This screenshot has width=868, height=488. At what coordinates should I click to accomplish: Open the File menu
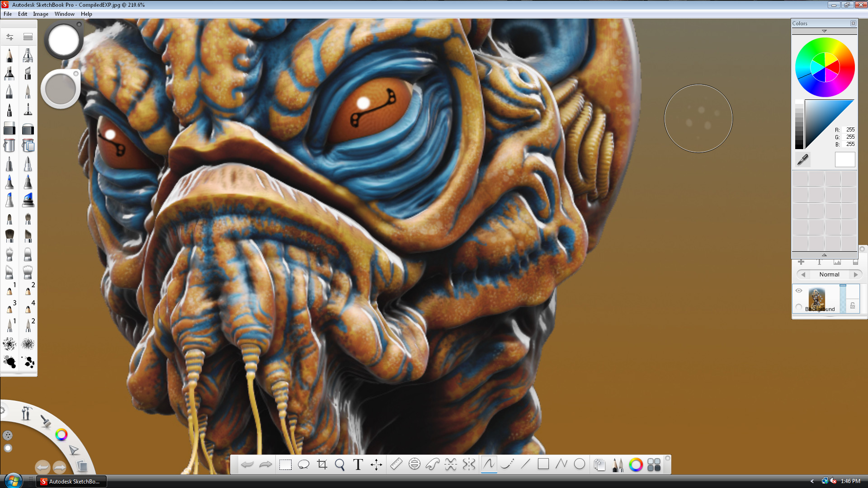(x=8, y=14)
